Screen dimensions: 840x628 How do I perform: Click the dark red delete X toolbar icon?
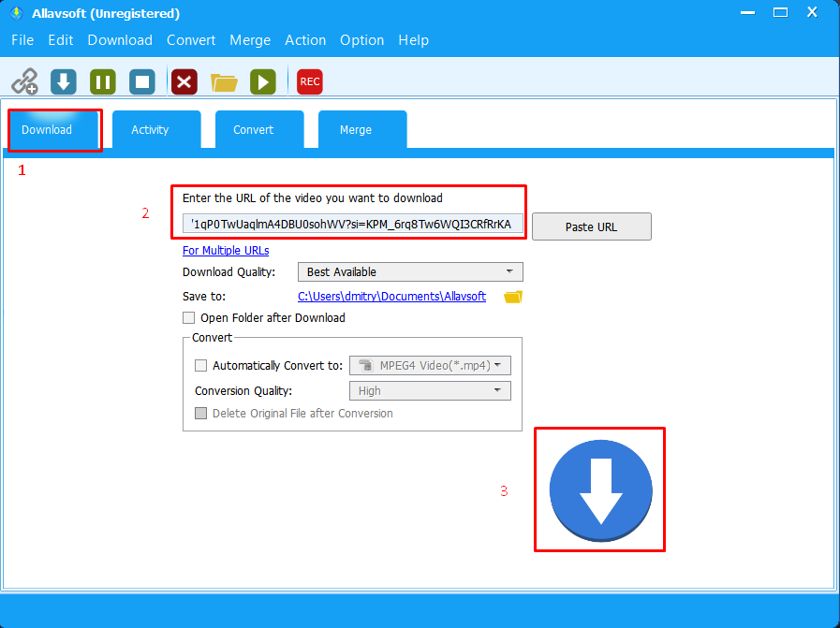184,82
